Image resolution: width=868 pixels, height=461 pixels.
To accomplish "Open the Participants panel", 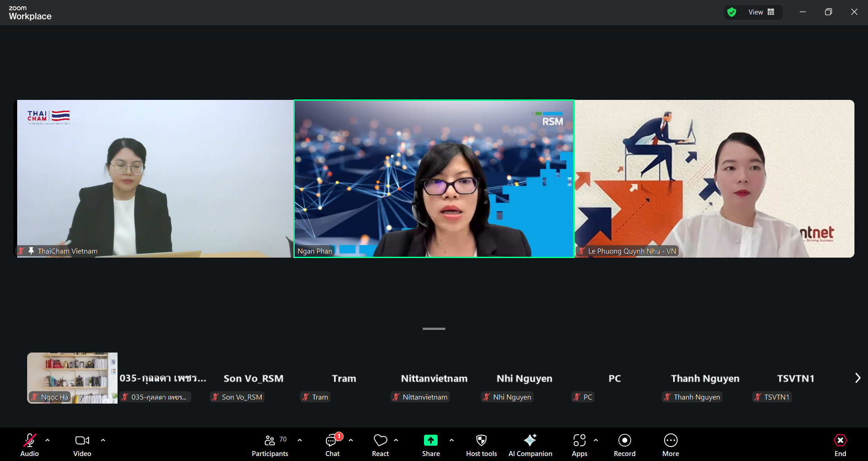I will pyautogui.click(x=270, y=445).
